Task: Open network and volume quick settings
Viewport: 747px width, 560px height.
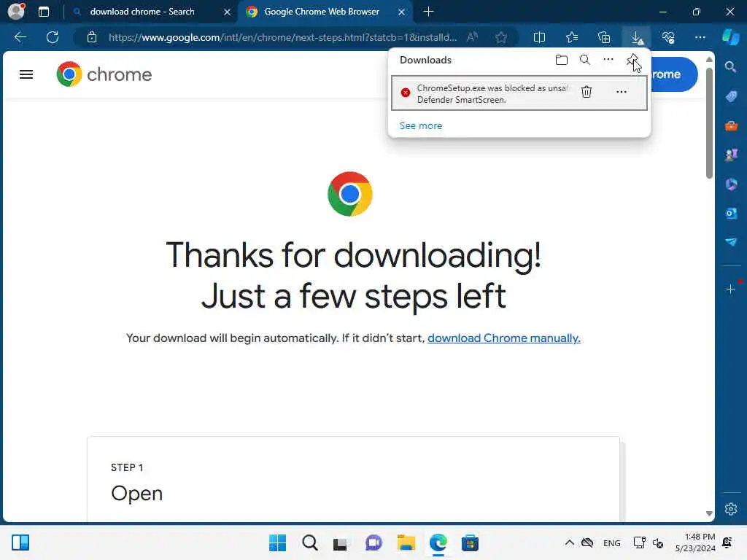Action: pos(648,542)
